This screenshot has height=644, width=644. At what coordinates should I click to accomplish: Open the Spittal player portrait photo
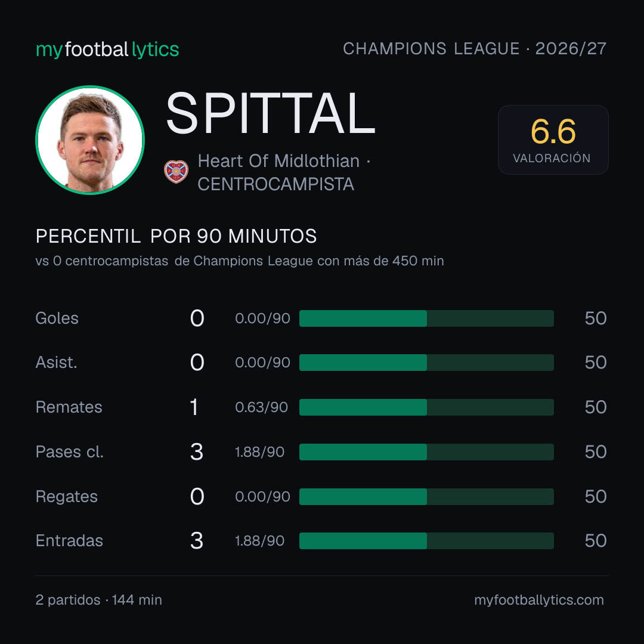(90, 140)
